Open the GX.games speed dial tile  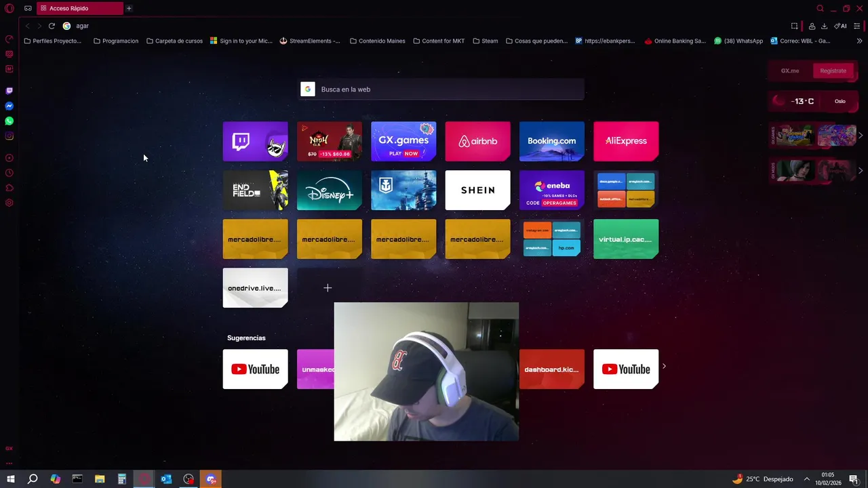[403, 141]
